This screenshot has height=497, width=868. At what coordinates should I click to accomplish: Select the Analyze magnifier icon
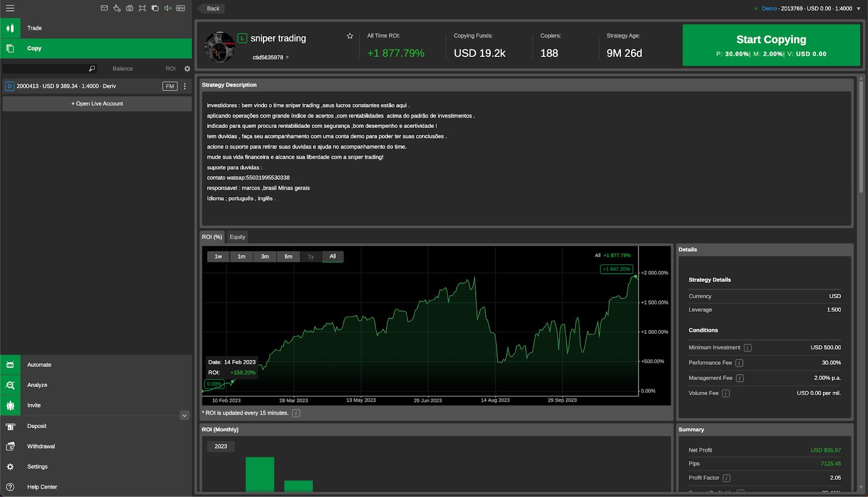(x=10, y=385)
